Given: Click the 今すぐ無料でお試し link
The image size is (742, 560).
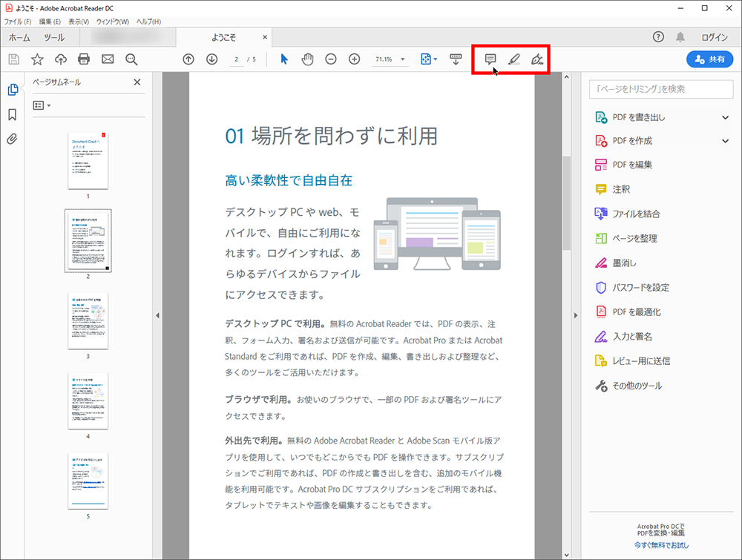Looking at the screenshot, I should (x=661, y=545).
